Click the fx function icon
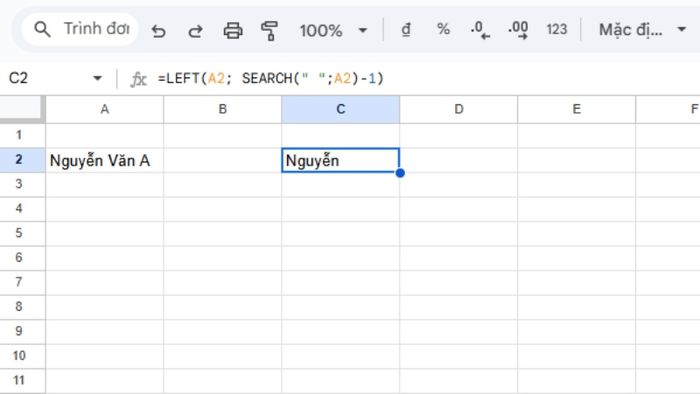Image resolution: width=700 pixels, height=394 pixels. tap(138, 79)
